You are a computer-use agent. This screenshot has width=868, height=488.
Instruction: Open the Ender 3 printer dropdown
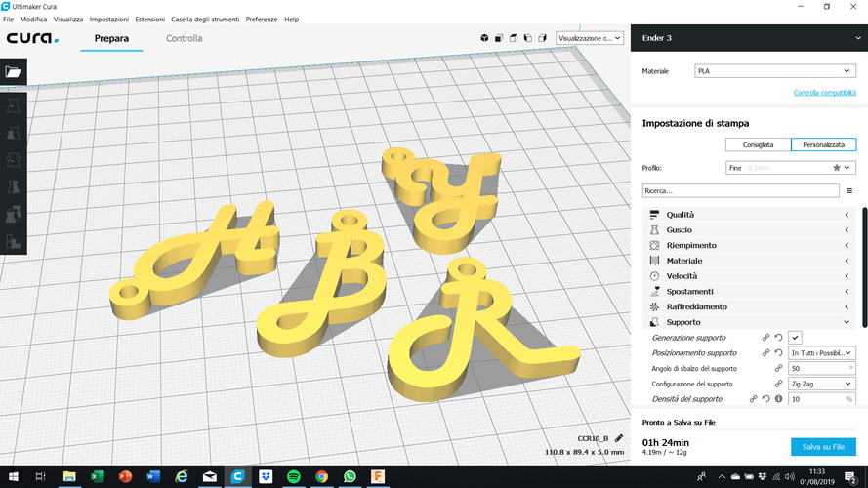coord(749,38)
